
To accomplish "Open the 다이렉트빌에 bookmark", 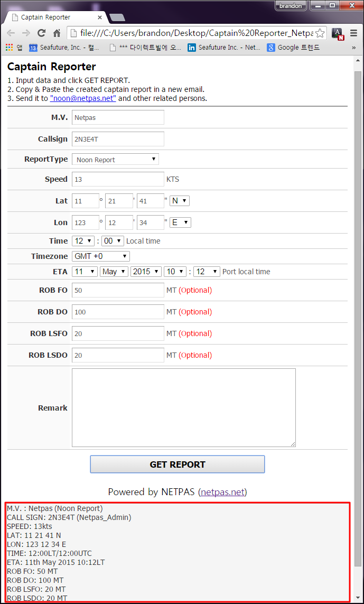I will click(x=146, y=48).
